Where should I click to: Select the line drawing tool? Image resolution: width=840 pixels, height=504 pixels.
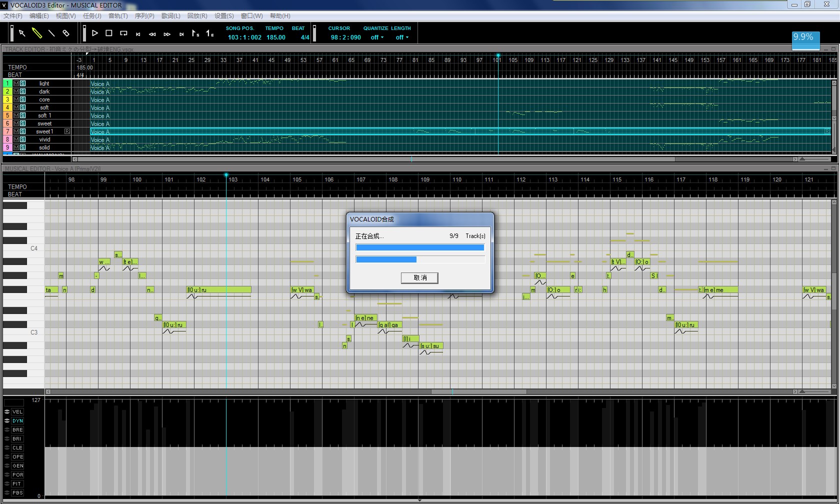pyautogui.click(x=51, y=33)
